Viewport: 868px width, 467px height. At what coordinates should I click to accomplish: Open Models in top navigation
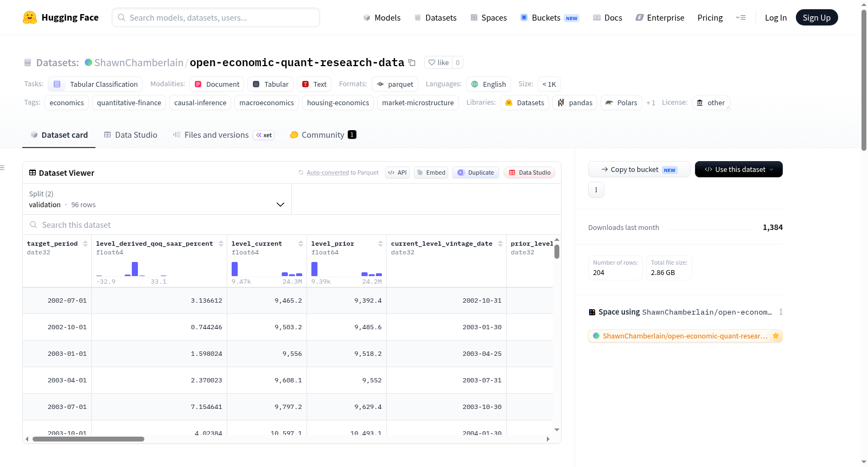382,17
